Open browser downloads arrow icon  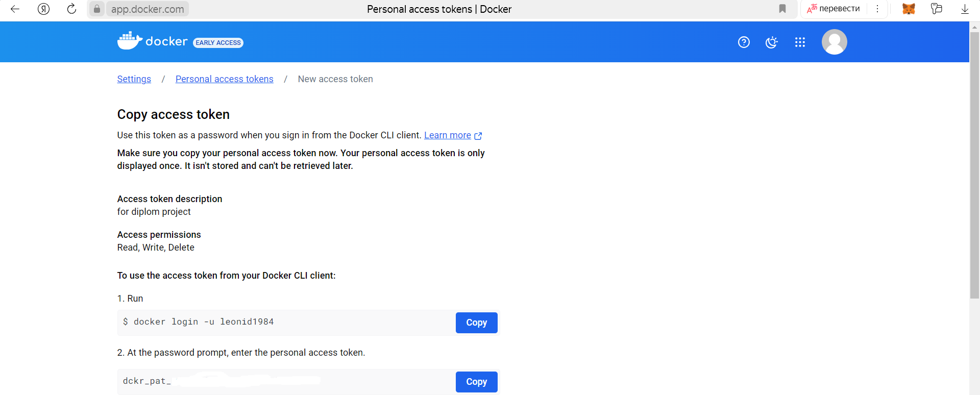coord(965,9)
